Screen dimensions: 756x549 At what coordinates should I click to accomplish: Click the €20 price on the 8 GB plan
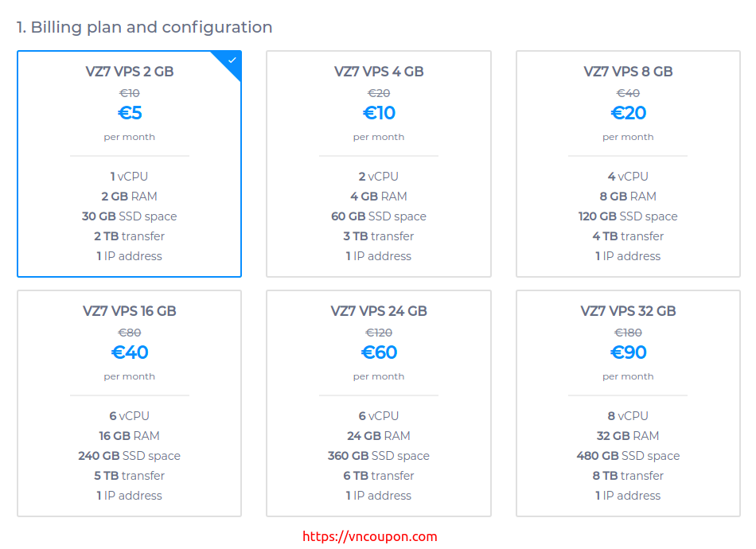pos(628,113)
